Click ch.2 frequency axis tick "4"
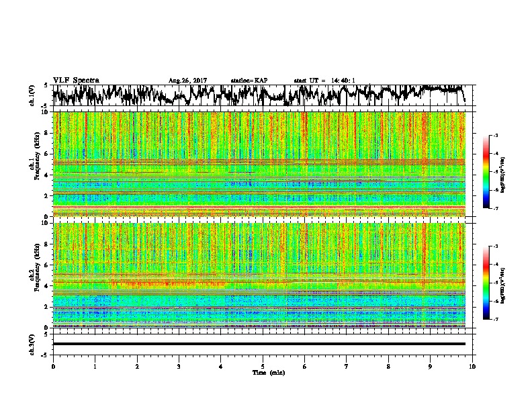532x411 pixels. (47, 286)
